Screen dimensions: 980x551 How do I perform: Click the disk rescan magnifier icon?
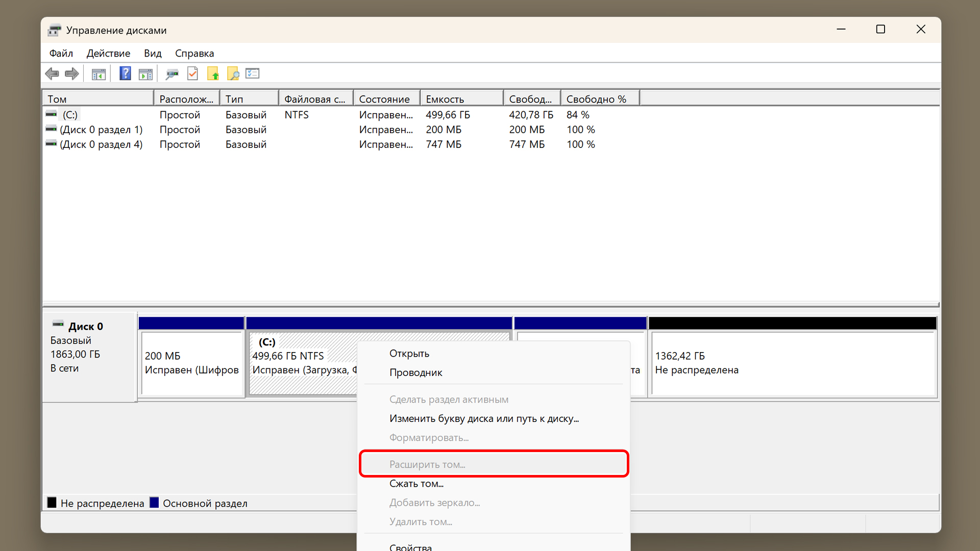point(172,74)
